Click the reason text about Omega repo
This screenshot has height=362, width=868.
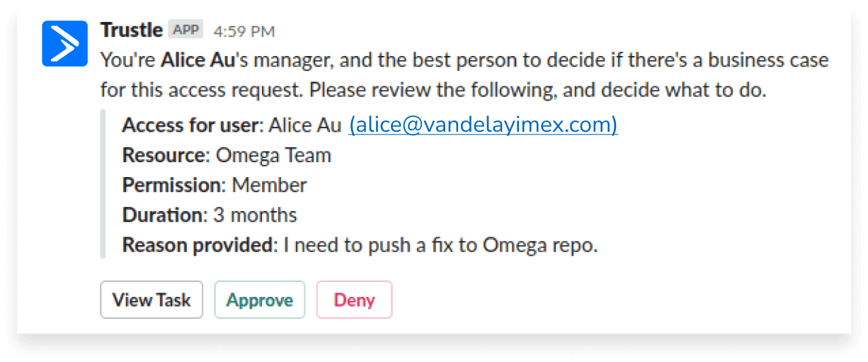[x=441, y=245]
